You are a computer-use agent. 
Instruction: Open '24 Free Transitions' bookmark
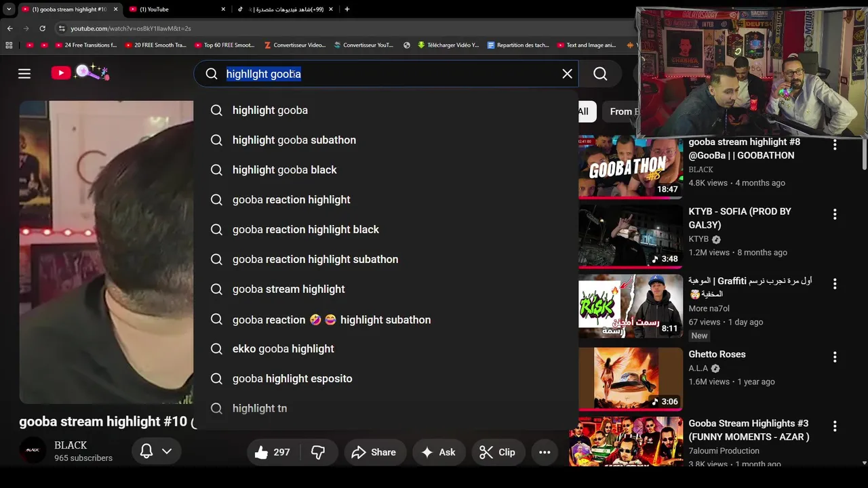point(85,45)
